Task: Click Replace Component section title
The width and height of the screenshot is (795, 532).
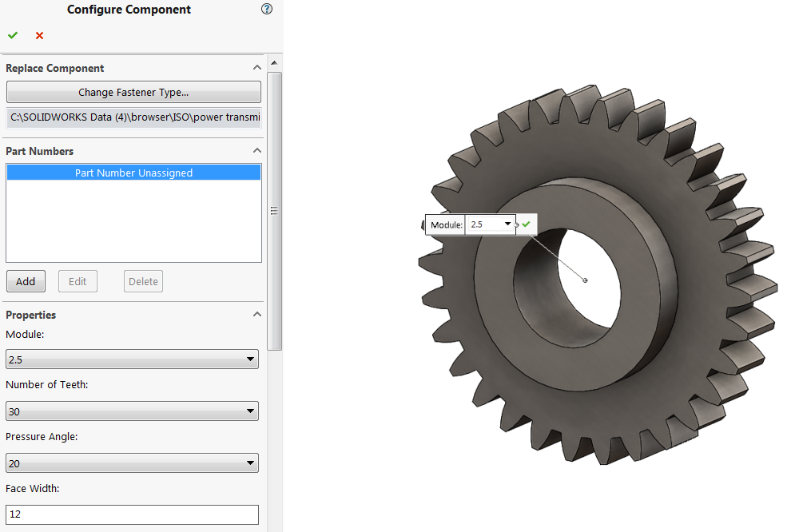Action: [55, 69]
